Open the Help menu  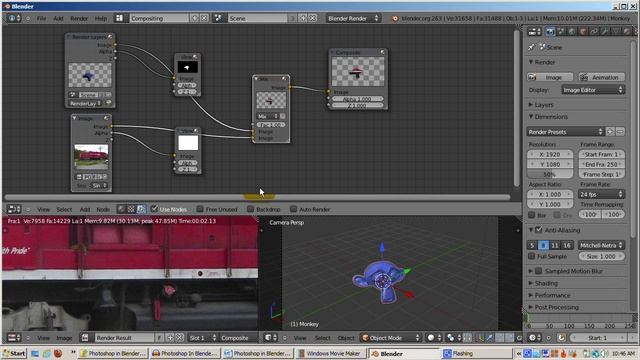point(100,18)
